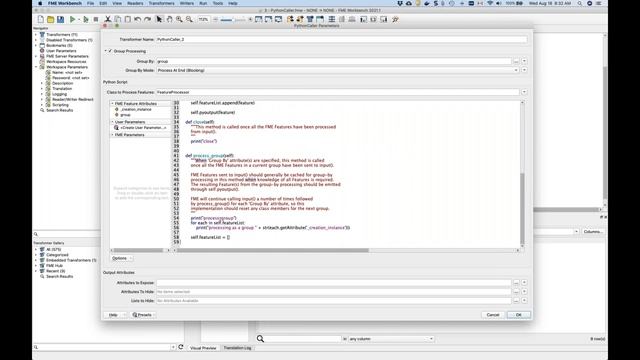
Task: Collapse User Parameters section in dialog
Action: click(x=113, y=122)
